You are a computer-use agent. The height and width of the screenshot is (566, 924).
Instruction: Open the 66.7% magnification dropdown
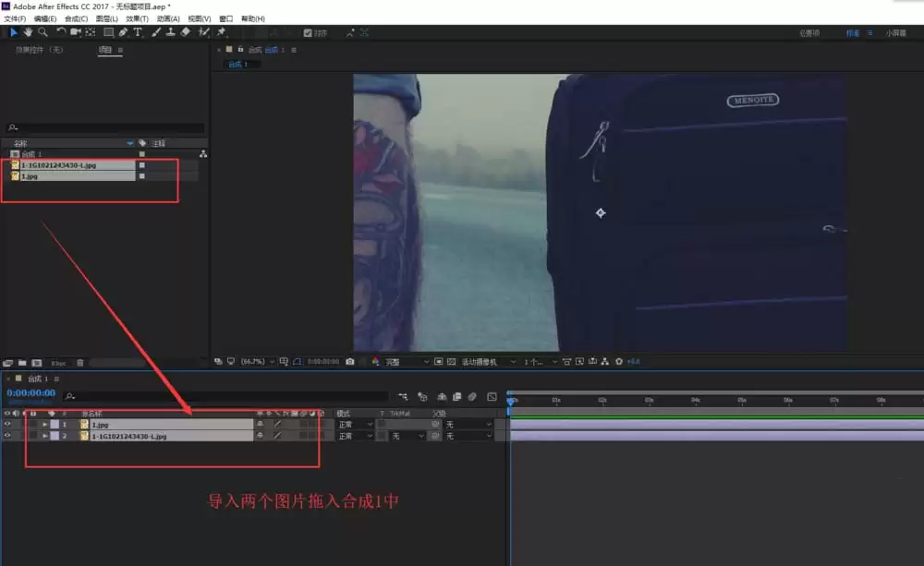click(258, 362)
